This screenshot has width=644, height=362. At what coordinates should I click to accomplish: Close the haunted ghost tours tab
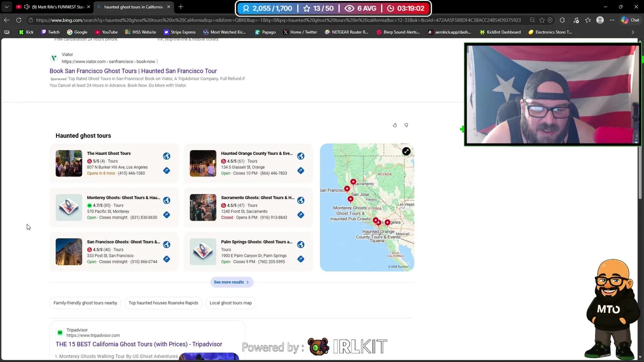point(169,7)
